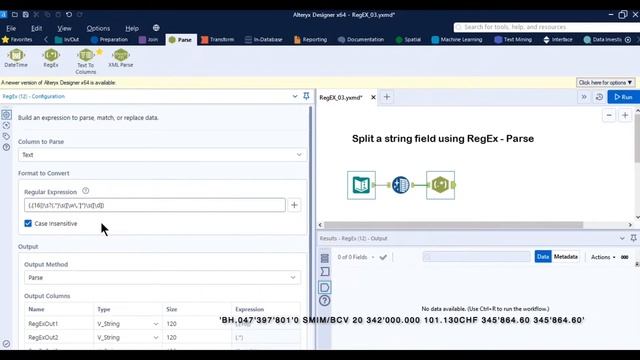The image size is (640, 360).
Task: Switch to the Join palette tab
Action: click(x=148, y=40)
